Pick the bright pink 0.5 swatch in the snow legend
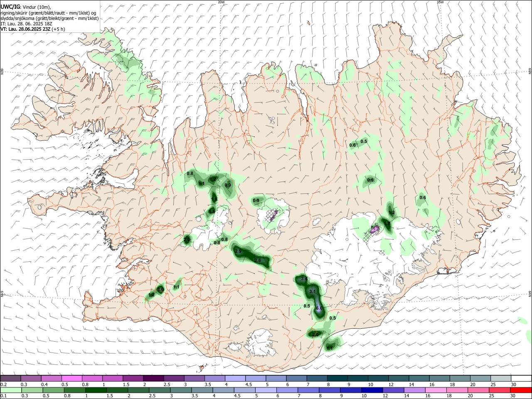The image size is (532, 399). pos(71,378)
